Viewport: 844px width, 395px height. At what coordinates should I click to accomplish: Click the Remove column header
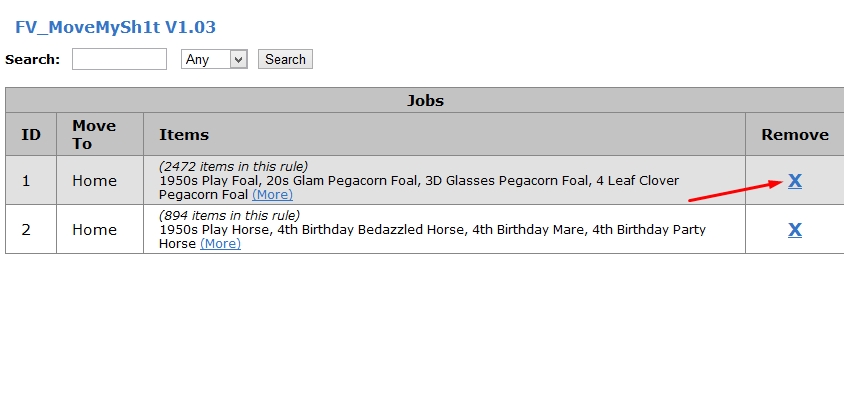click(795, 135)
